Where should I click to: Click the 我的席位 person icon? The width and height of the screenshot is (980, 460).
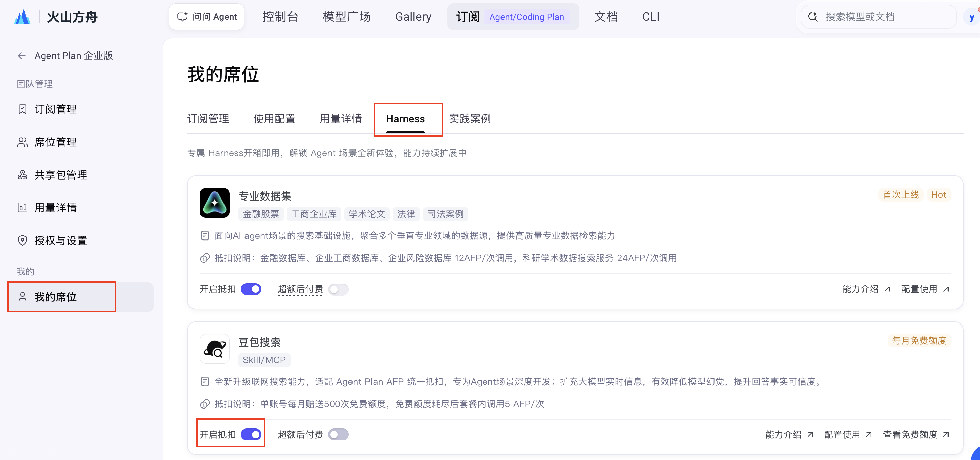coord(22,297)
